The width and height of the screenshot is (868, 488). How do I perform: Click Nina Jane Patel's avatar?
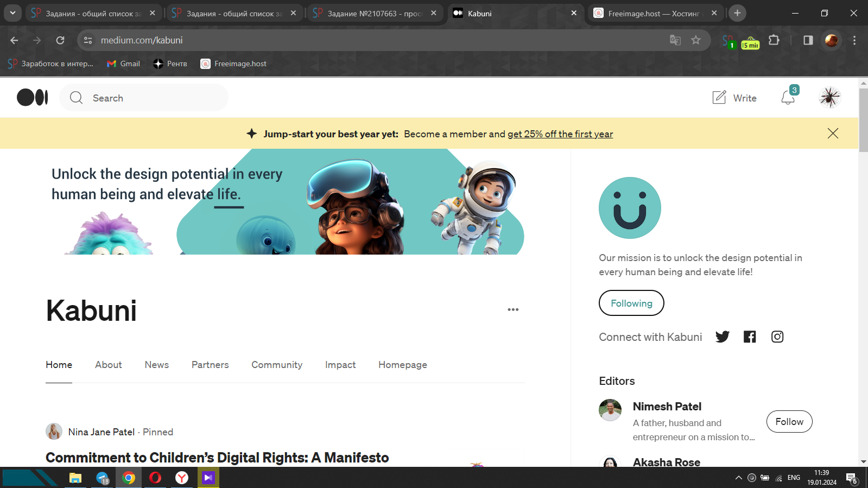click(54, 432)
